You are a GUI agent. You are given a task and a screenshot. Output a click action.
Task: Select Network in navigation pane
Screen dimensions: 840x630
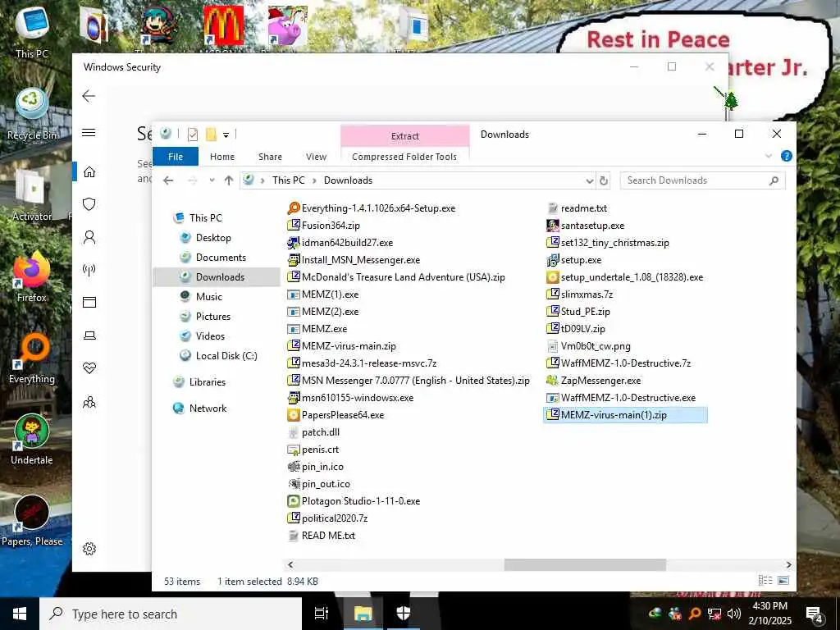pos(208,409)
